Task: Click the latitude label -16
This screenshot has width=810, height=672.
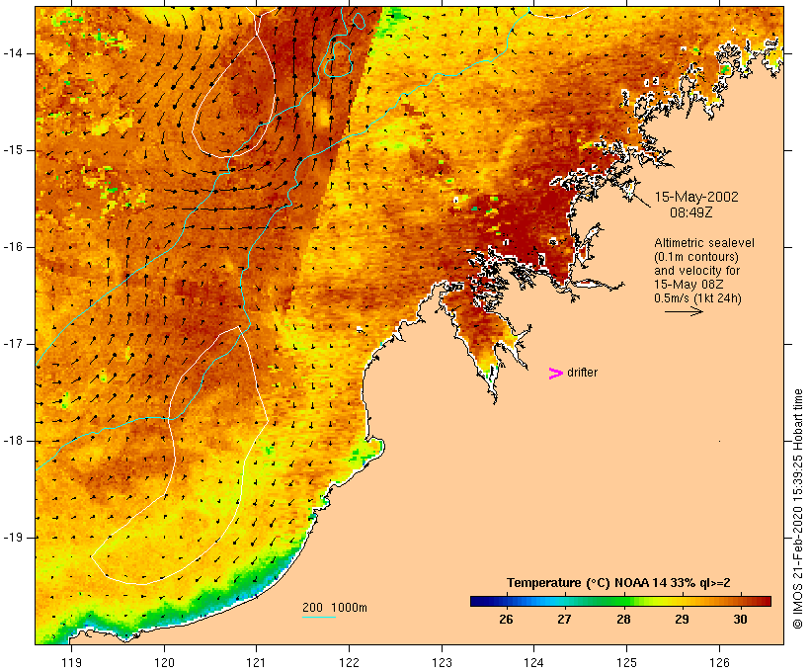Action: click(12, 247)
